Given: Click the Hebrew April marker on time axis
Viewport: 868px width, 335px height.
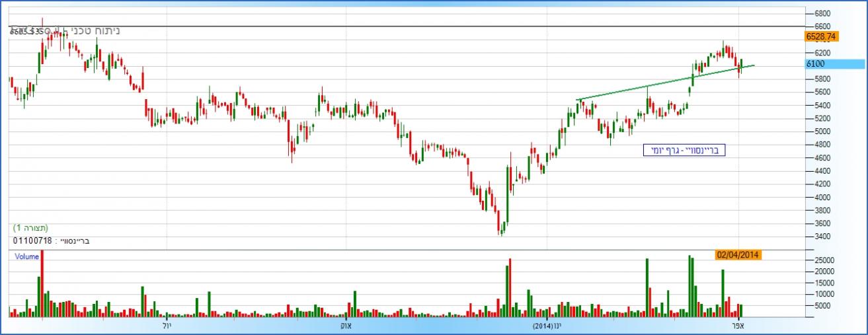Looking at the screenshot, I should [738, 326].
